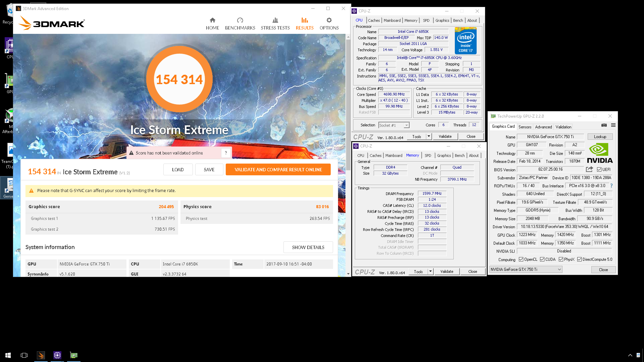Click the GPU name field in GPU-Z
Image resolution: width=644 pixels, height=362 pixels.
tap(550, 137)
